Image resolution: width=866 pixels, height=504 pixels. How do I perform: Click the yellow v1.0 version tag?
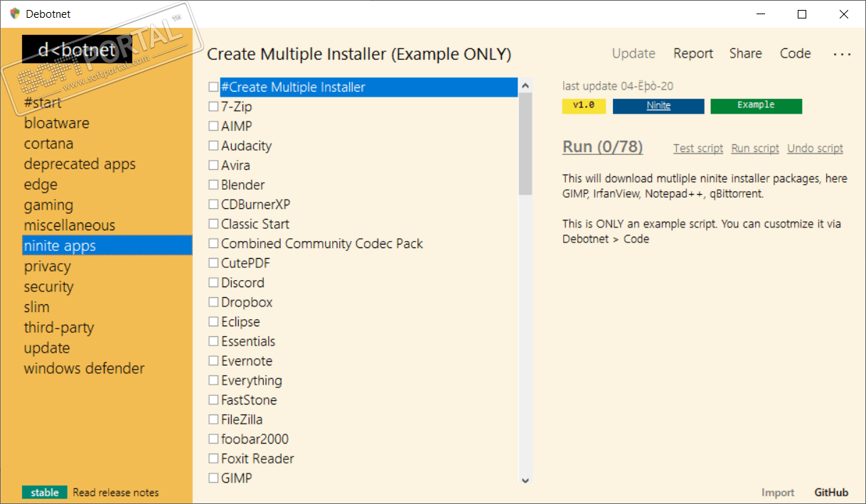[584, 106]
